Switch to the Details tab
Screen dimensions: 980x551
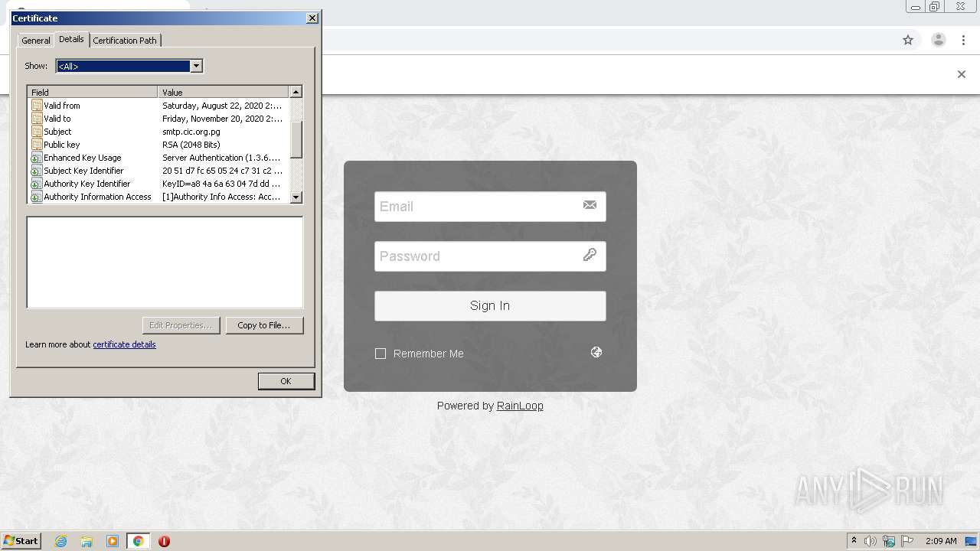point(71,39)
